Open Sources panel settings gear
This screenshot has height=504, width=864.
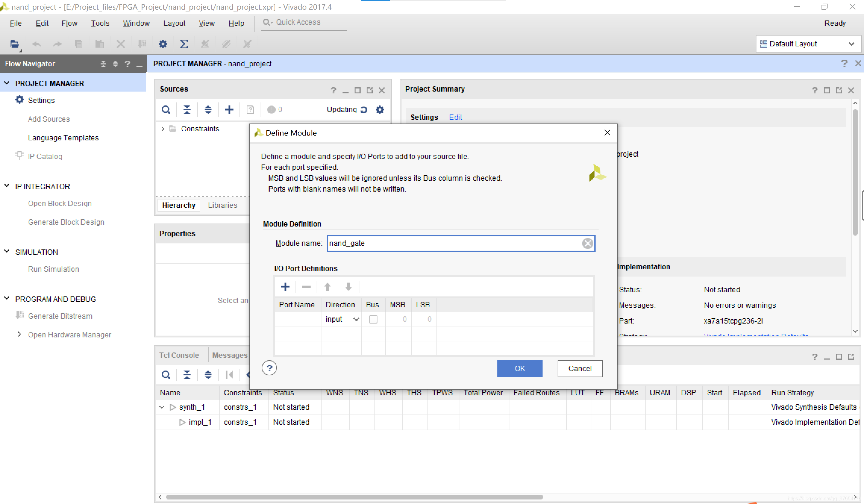[x=380, y=110]
